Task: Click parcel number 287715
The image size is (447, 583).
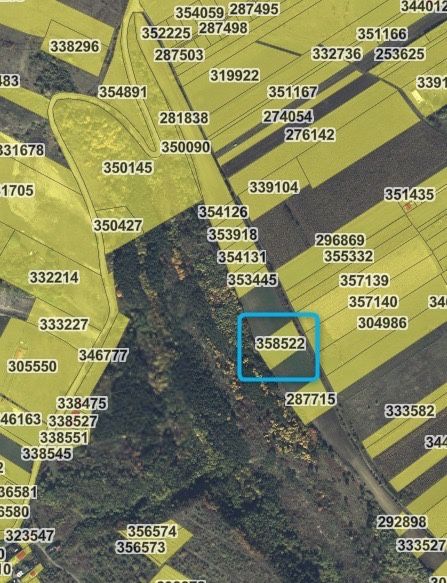Action: (x=311, y=399)
